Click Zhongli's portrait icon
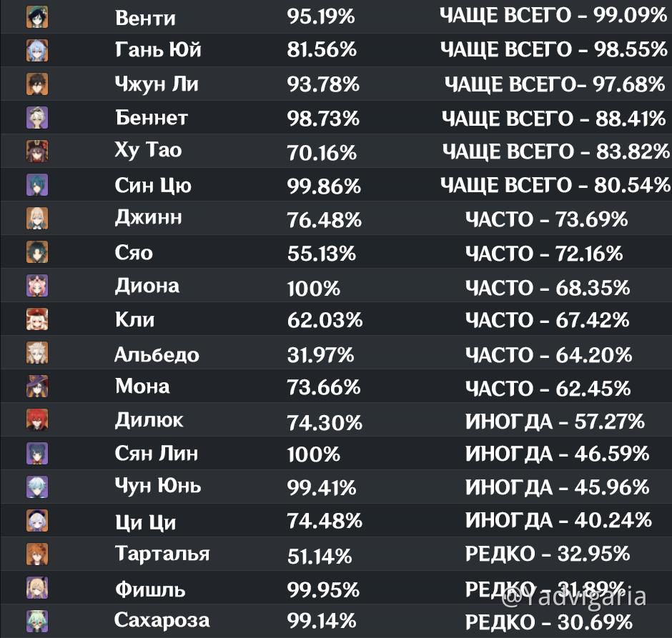 [x=37, y=84]
